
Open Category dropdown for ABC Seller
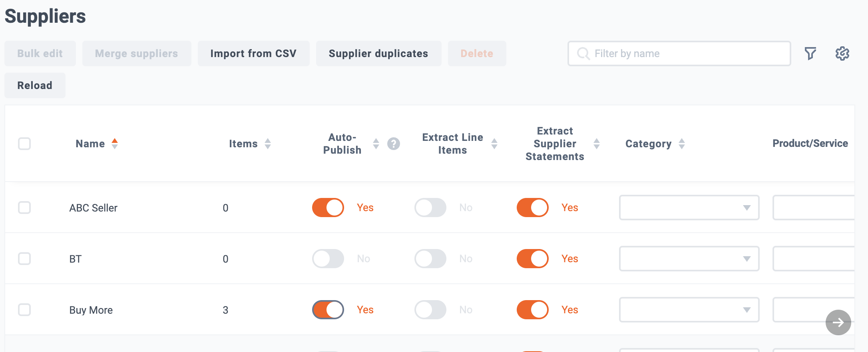pyautogui.click(x=689, y=208)
